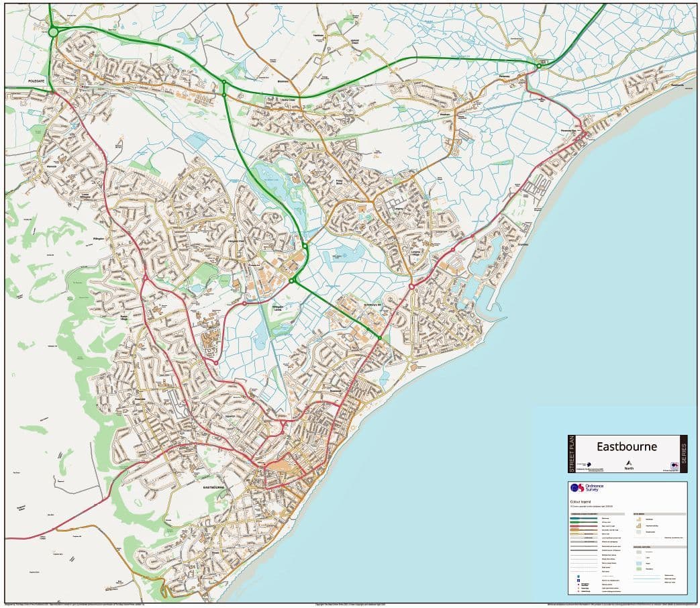Click the North compass arrow below the map title
The image size is (700, 608).
pyautogui.click(x=630, y=463)
